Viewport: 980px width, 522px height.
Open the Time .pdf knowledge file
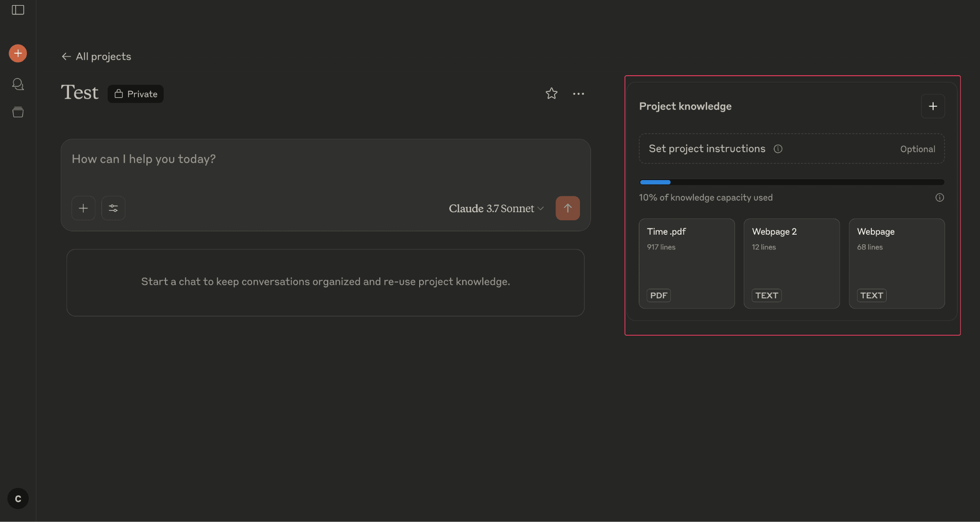[x=686, y=263]
